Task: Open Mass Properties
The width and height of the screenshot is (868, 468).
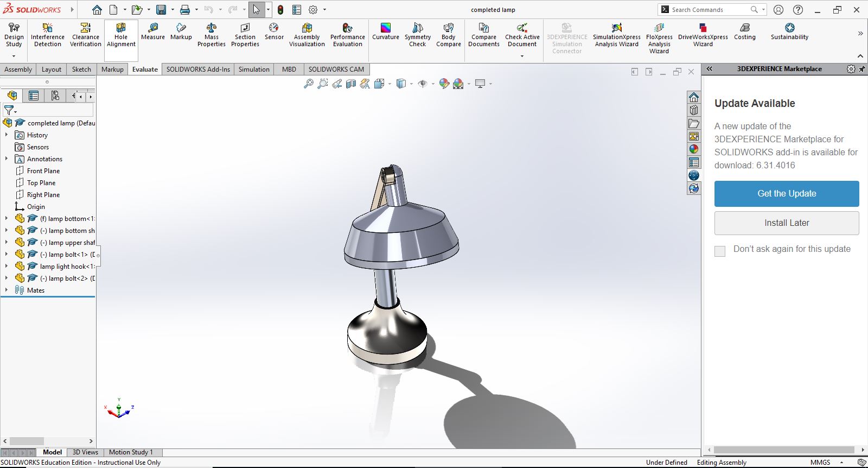Action: [x=212, y=35]
